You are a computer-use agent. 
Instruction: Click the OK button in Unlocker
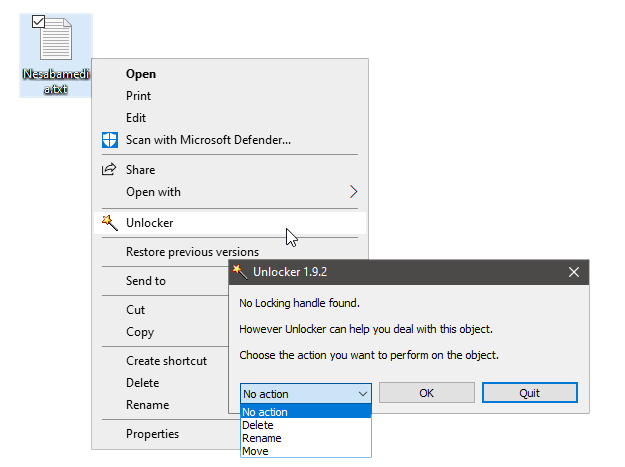click(x=426, y=393)
